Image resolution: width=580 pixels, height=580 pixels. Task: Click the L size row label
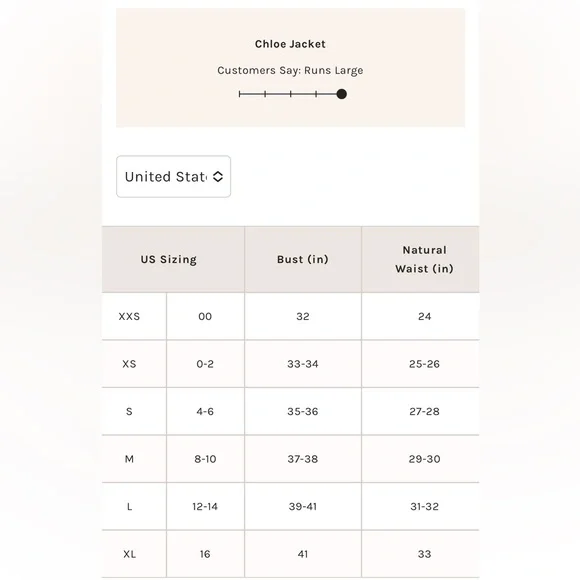point(129,506)
